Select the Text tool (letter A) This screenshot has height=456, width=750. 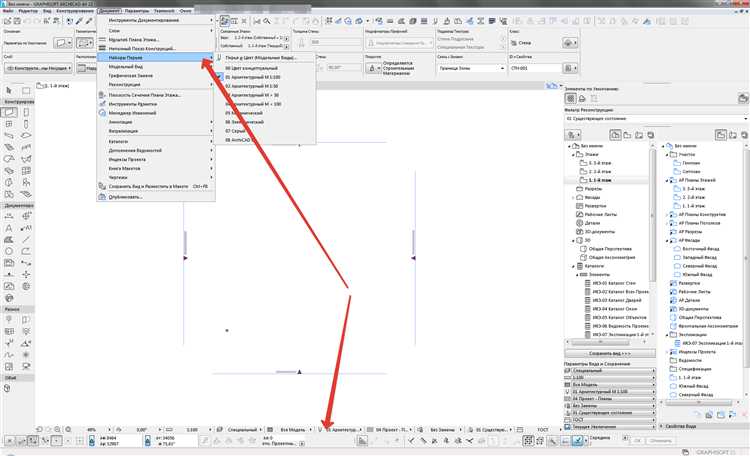(x=9, y=228)
